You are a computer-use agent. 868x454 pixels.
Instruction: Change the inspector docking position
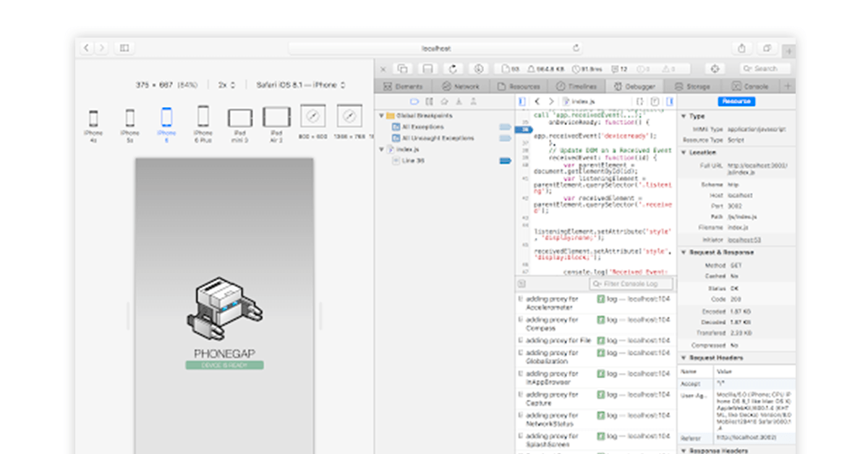(427, 69)
